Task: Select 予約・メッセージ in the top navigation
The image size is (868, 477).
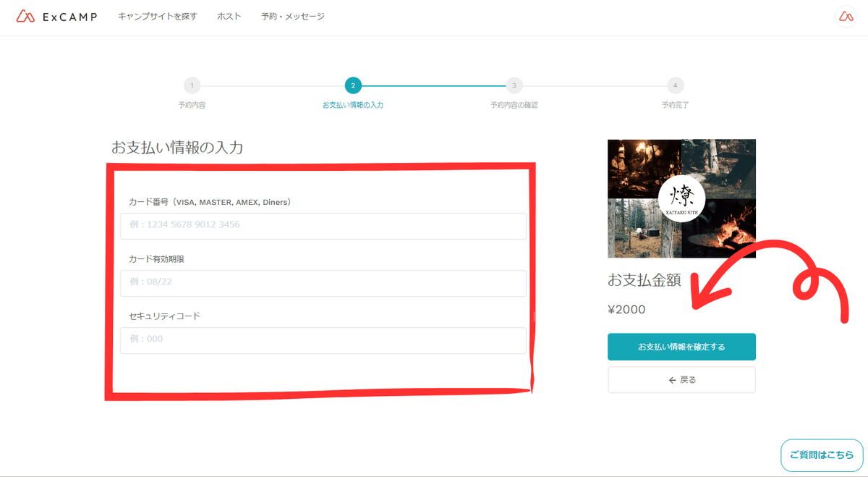Action: tap(292, 16)
